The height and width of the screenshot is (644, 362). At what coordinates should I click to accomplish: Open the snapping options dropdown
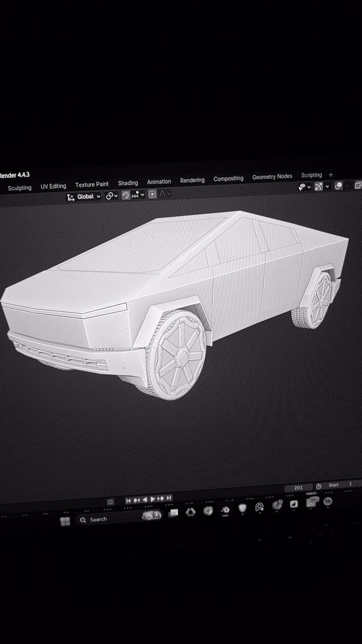pos(138,195)
